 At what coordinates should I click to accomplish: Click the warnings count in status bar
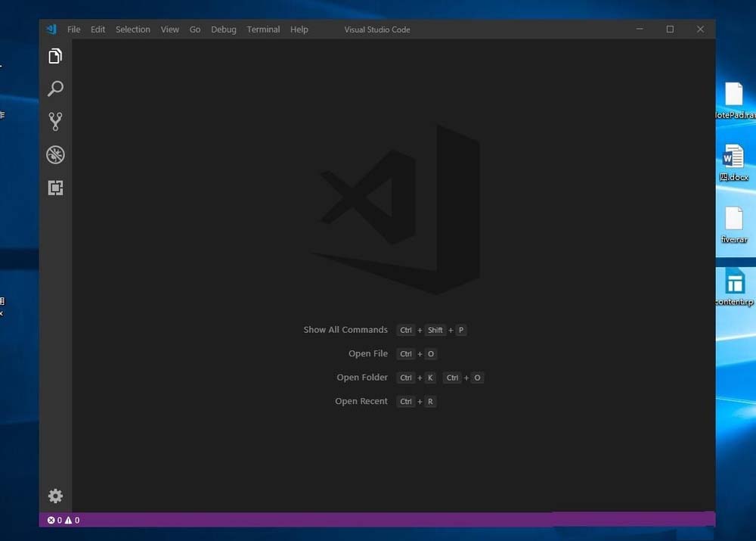[73, 521]
